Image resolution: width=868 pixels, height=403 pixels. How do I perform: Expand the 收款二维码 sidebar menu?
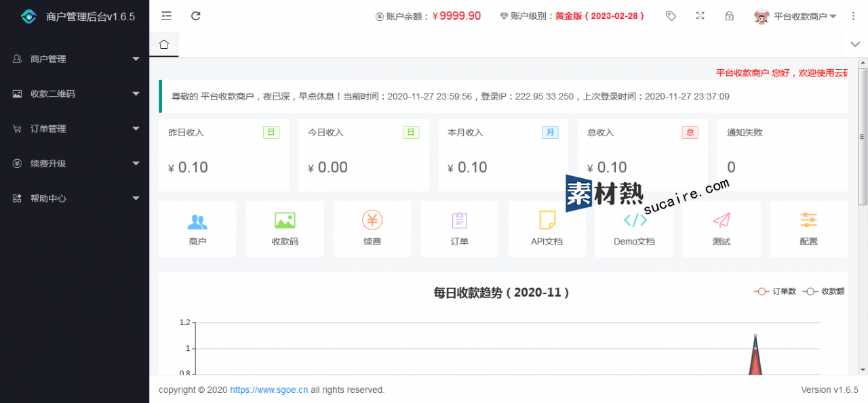(x=75, y=93)
